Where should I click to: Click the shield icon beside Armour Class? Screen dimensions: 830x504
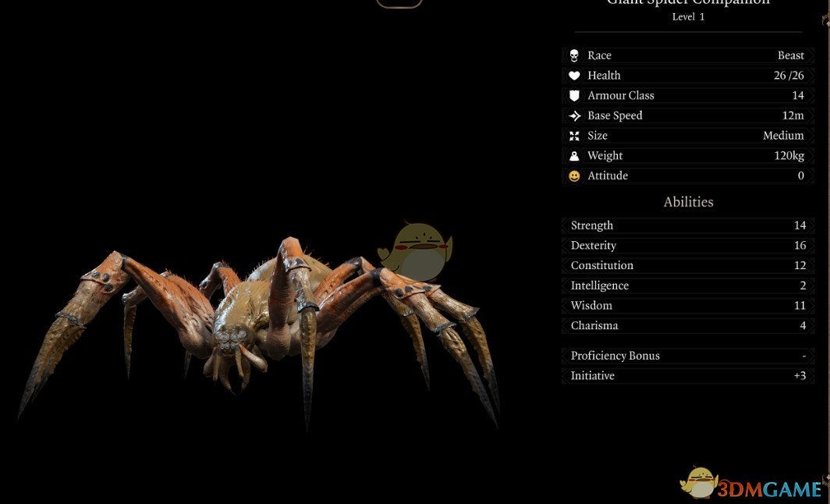tap(574, 96)
